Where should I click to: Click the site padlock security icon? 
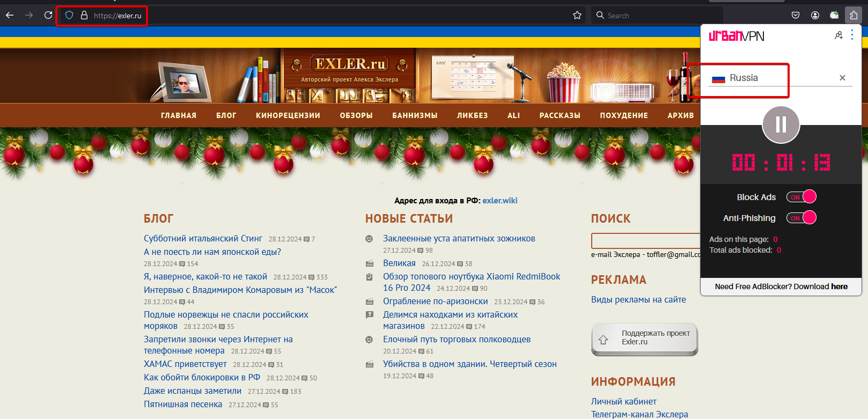(x=84, y=16)
